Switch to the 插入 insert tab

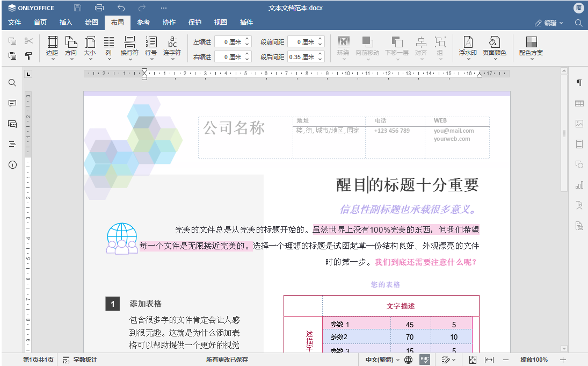point(66,23)
